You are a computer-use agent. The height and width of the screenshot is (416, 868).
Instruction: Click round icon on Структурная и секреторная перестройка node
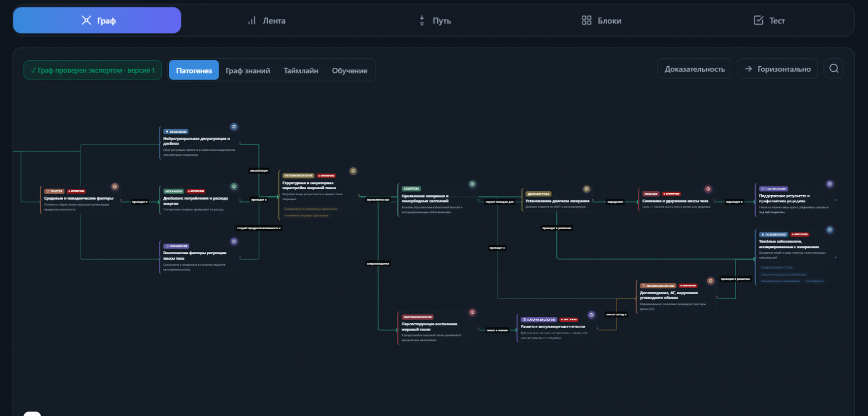pos(353,171)
